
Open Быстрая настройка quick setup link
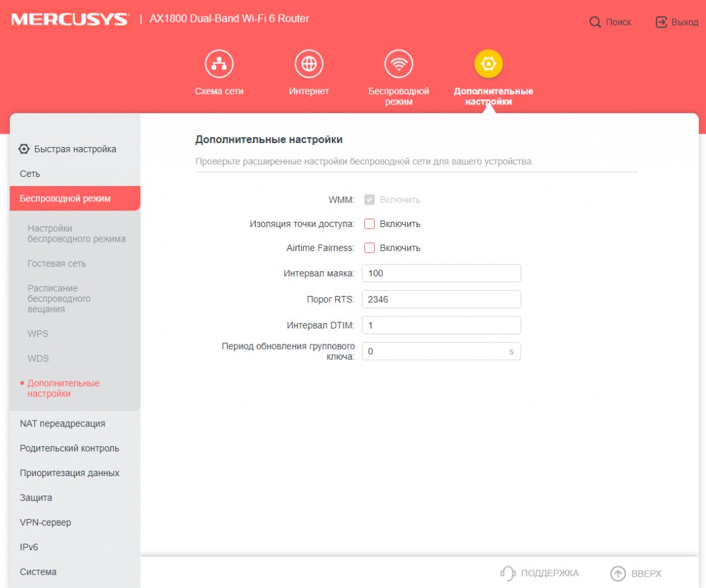pyautogui.click(x=74, y=149)
